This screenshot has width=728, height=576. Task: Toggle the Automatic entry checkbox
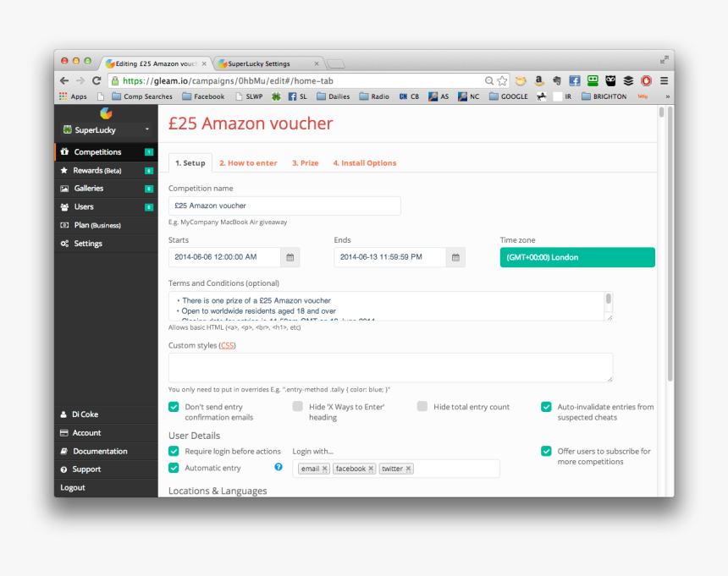[174, 468]
